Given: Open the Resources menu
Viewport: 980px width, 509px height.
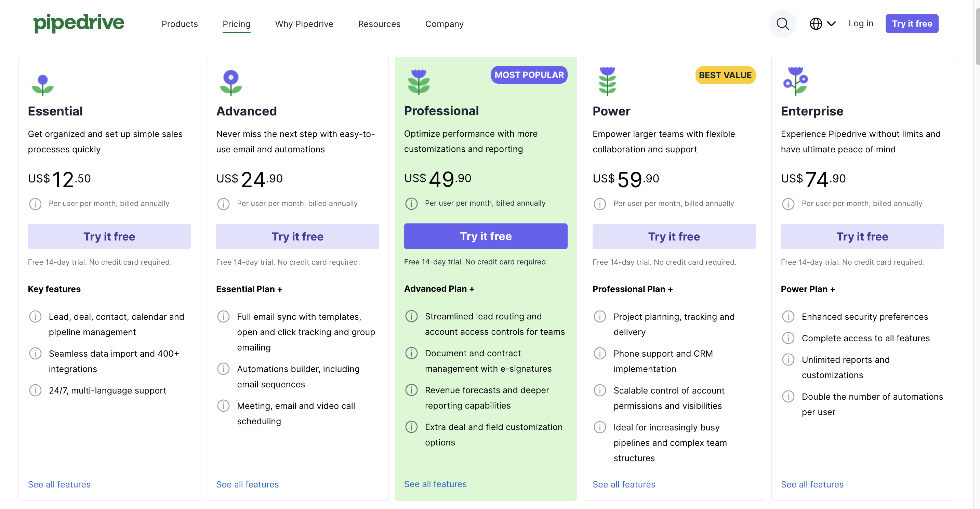Looking at the screenshot, I should [379, 24].
